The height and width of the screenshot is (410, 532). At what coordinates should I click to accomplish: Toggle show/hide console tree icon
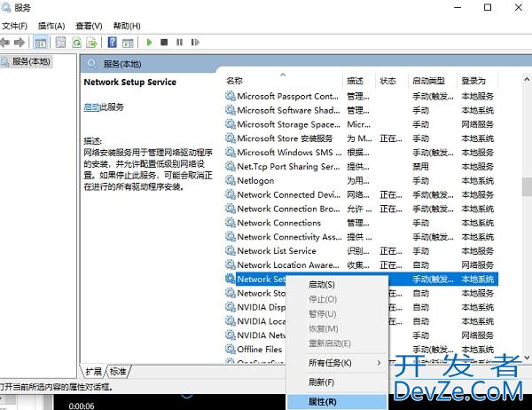click(x=41, y=43)
